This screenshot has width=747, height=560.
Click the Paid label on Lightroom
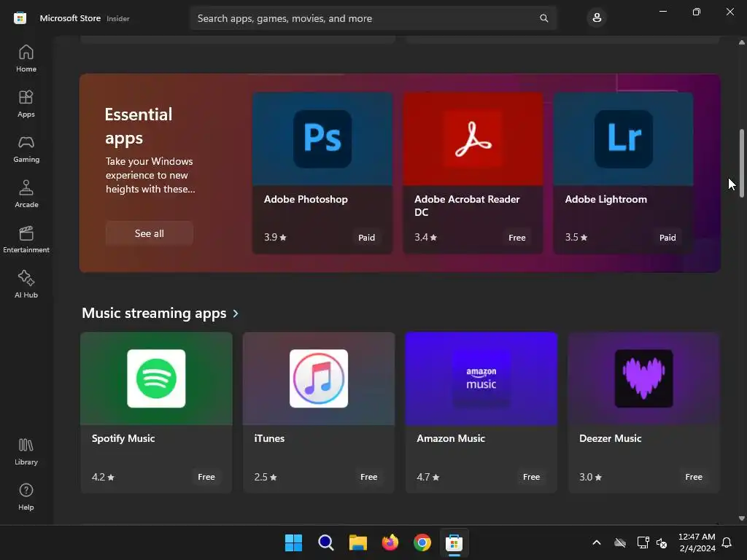coord(667,238)
